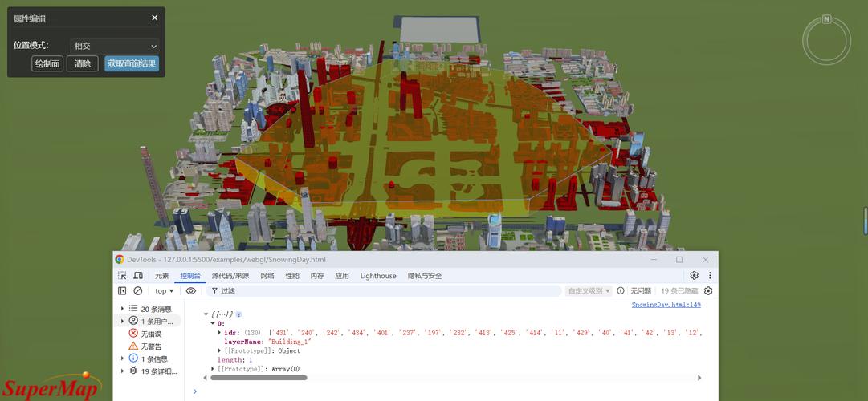
Task: Expand [[Prototype]]: Object entry
Action: click(220, 350)
